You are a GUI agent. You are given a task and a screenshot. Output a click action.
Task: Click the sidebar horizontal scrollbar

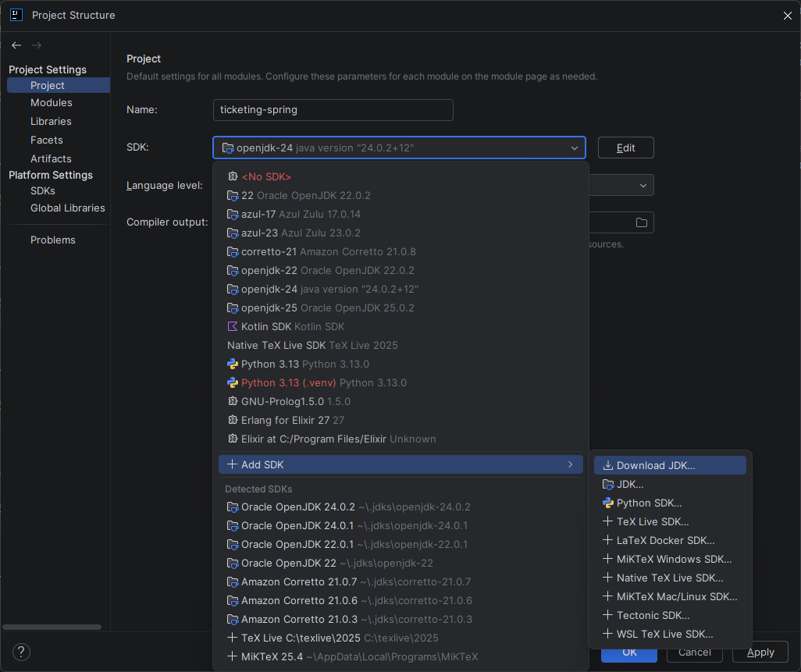[52, 626]
